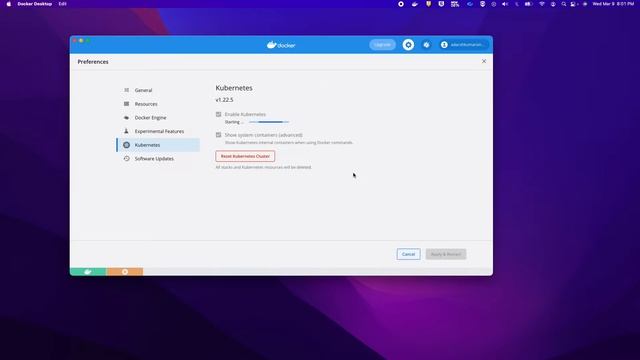640x360 pixels.
Task: Open the settings gear in Docker header
Action: click(408, 44)
